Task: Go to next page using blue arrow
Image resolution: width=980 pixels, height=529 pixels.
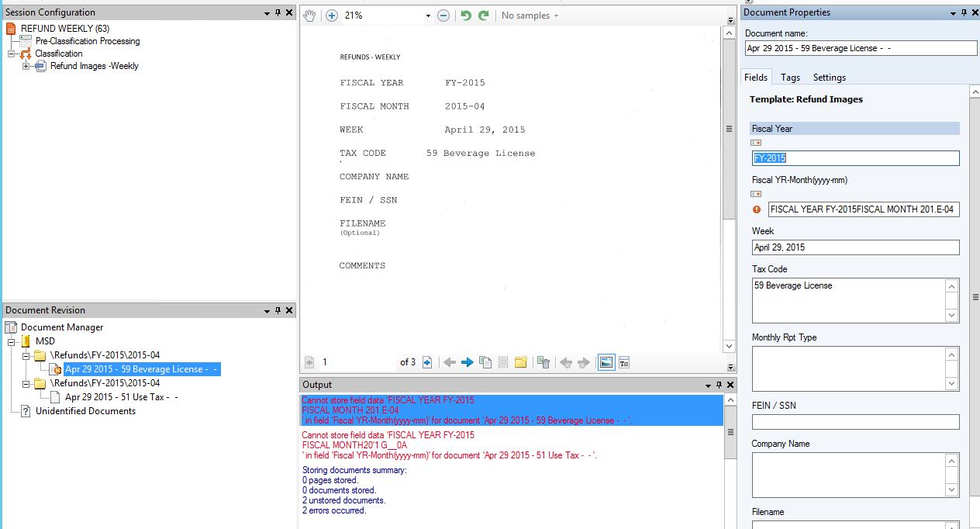Action: (467, 362)
